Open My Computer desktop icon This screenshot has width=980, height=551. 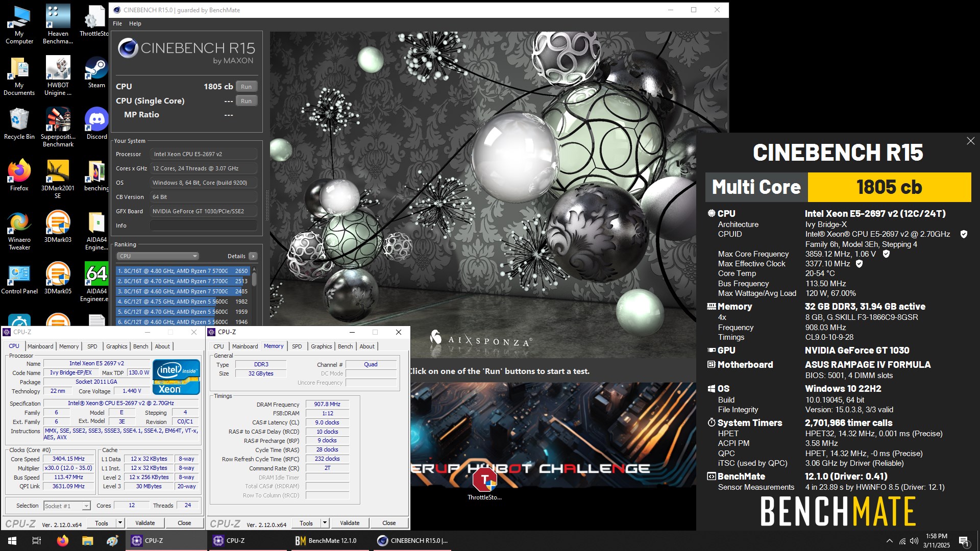(x=19, y=24)
